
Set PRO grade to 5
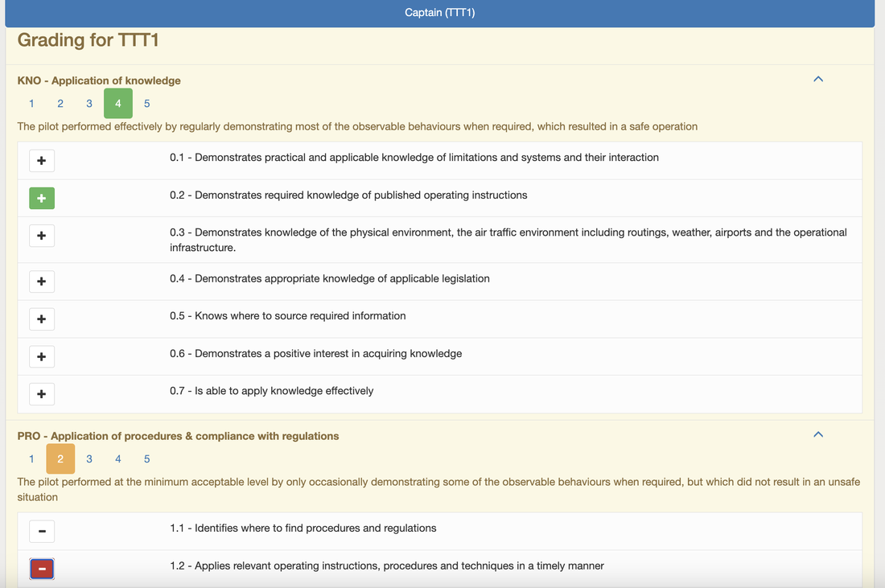tap(146, 458)
